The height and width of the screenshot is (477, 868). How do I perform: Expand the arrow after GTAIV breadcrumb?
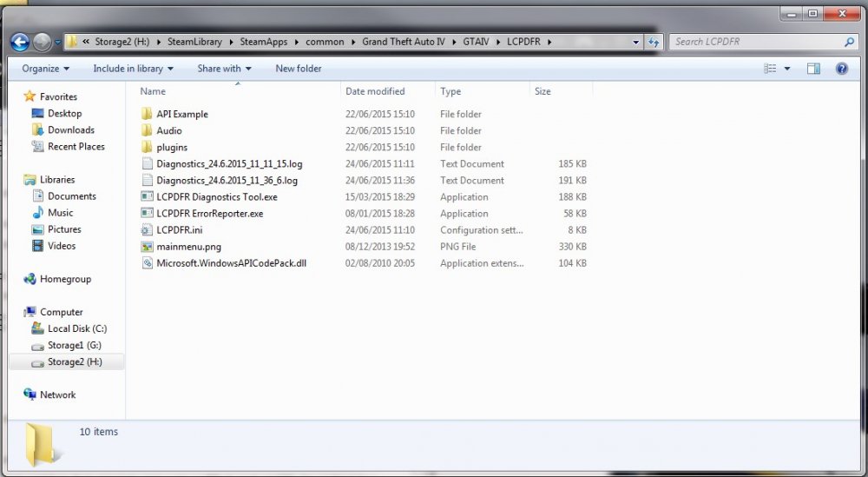[498, 42]
